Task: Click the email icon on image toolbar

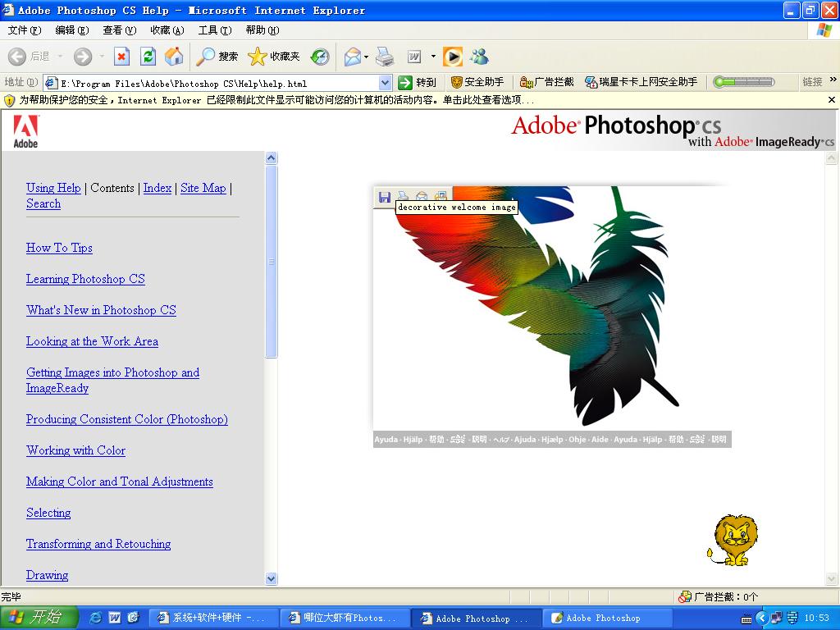Action: click(422, 196)
